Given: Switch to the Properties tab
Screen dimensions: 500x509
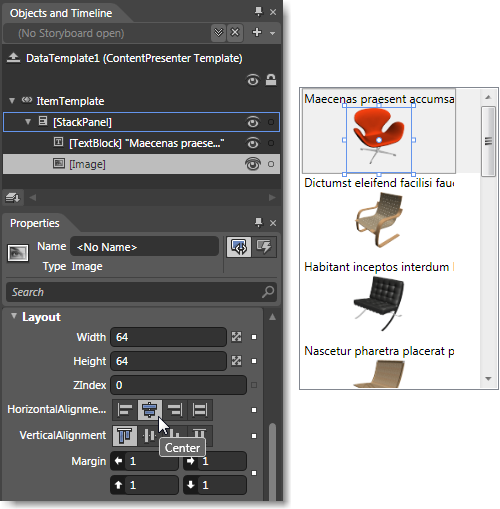Looking at the screenshot, I should click(35, 223).
